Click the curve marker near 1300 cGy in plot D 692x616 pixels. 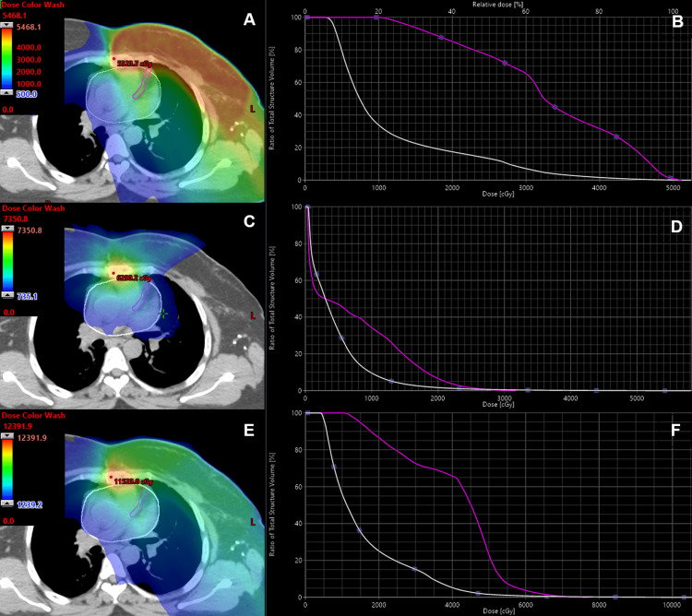point(391,382)
